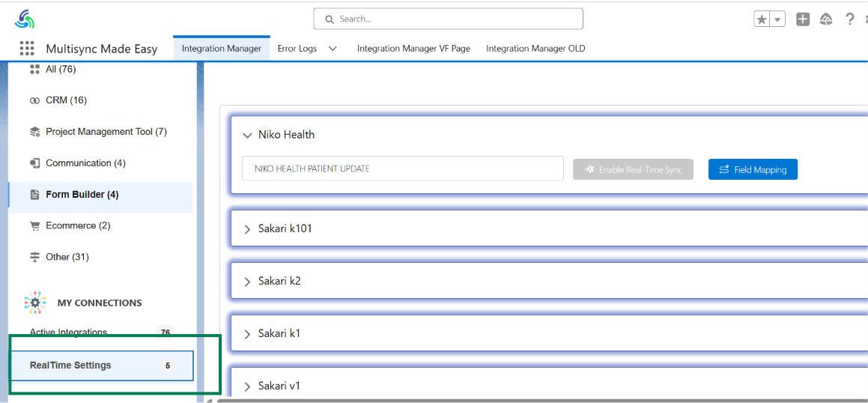Open the Error Logs tab
Image resolution: width=868 pixels, height=403 pixels.
pyautogui.click(x=297, y=48)
